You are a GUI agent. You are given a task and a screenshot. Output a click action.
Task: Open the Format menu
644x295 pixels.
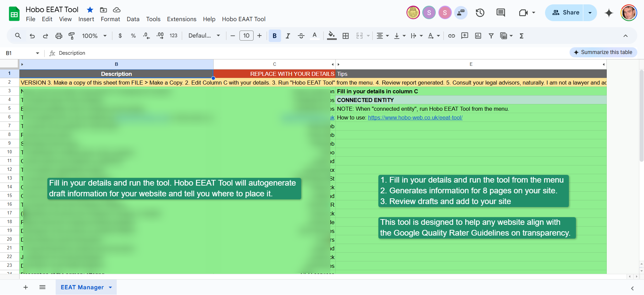(x=110, y=19)
